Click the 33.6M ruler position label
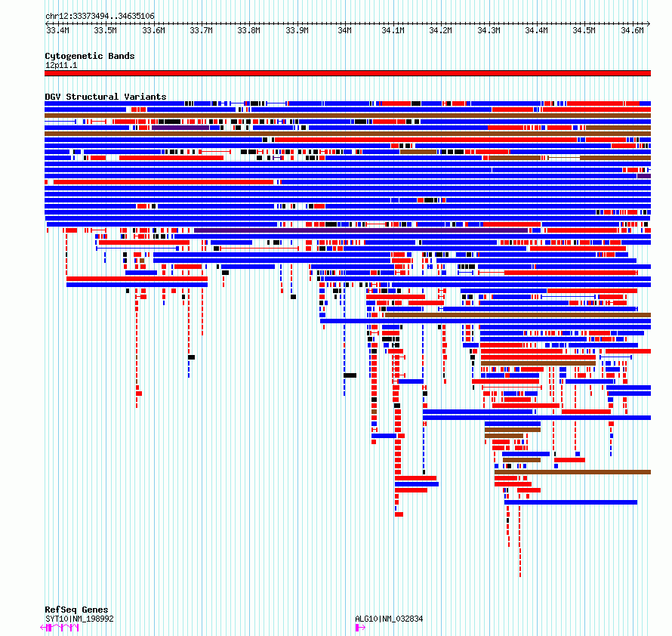The height and width of the screenshot is (636, 672). (x=153, y=30)
